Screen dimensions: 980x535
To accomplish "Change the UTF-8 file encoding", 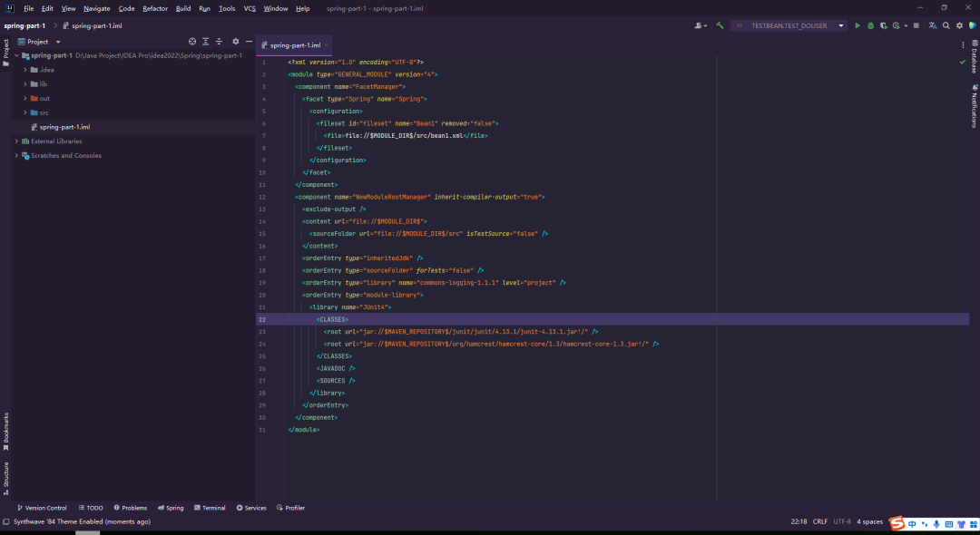I will (x=842, y=522).
